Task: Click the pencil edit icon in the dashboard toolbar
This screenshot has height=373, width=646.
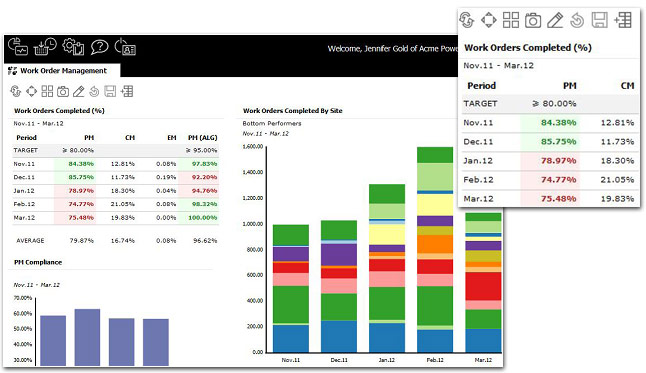Action: 78,91
